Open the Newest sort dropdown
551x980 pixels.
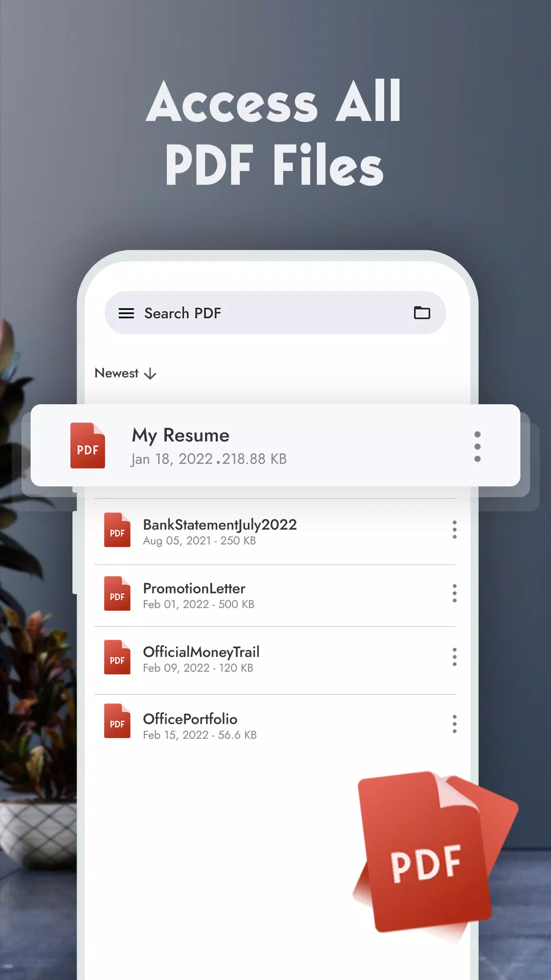pyautogui.click(x=126, y=373)
